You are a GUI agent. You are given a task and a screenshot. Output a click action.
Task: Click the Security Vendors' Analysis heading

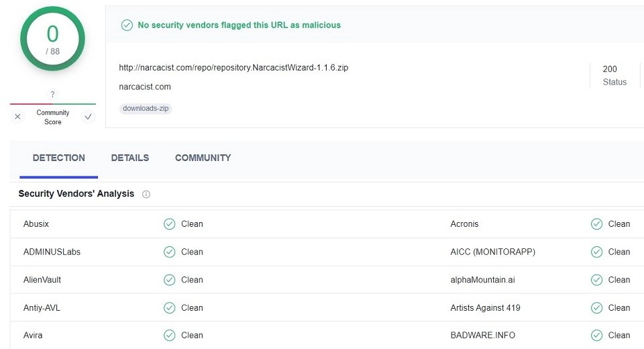(x=76, y=193)
